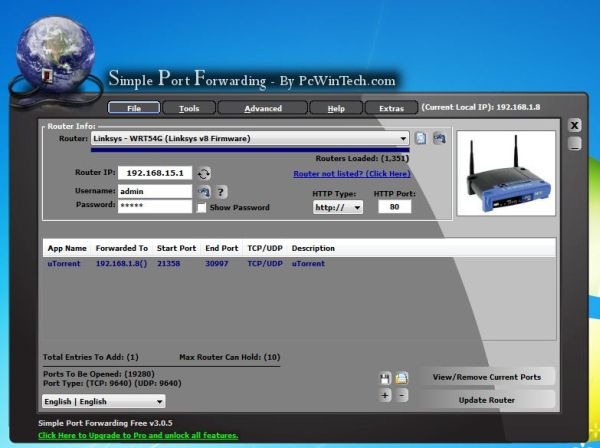This screenshot has width=600, height=448.
Task: Click the App Name column header
Action: click(x=67, y=248)
